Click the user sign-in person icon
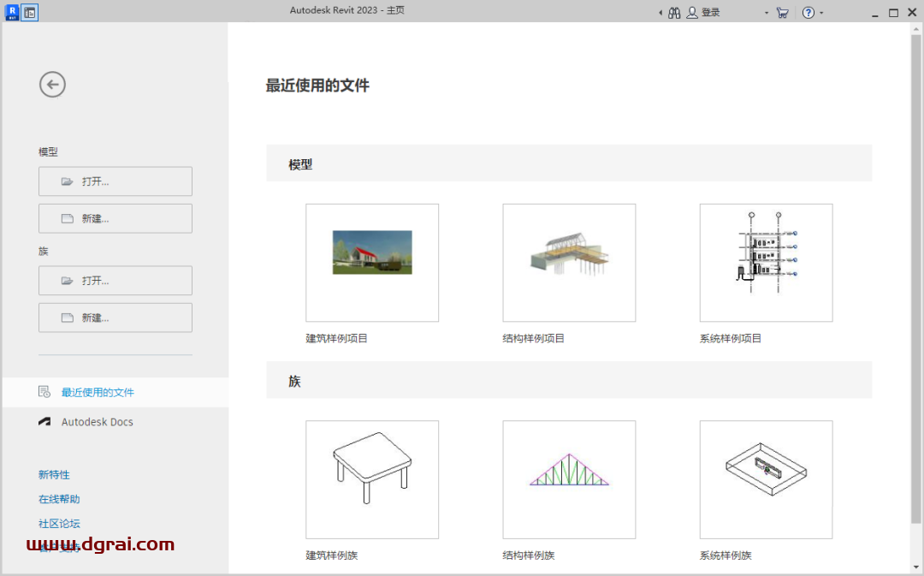 [x=692, y=13]
